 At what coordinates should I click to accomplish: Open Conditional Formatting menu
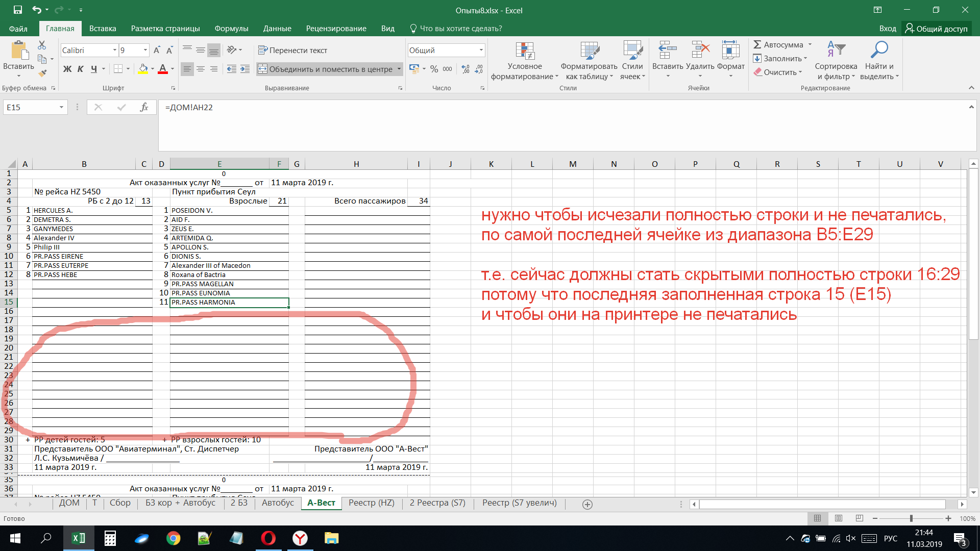point(525,61)
